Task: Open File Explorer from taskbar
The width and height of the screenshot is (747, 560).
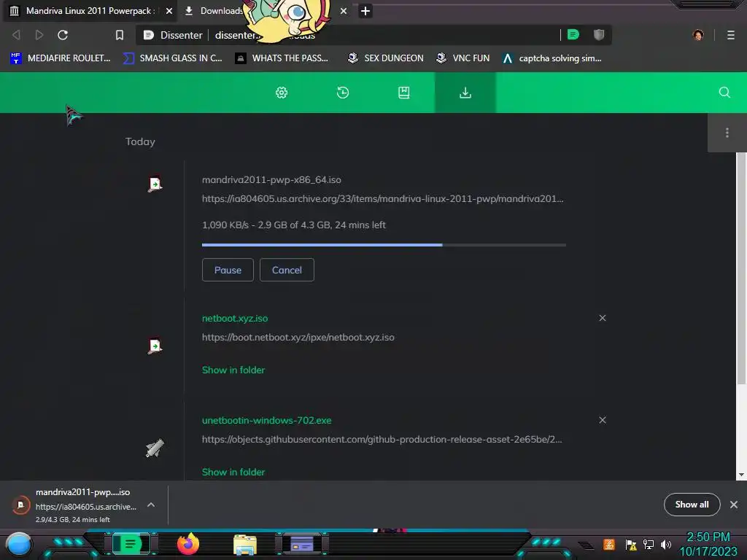Action: coord(245,544)
